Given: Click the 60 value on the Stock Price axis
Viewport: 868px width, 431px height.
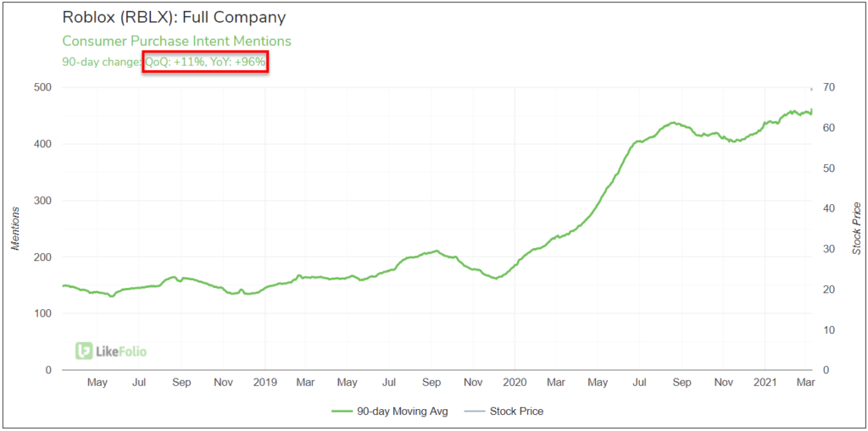Looking at the screenshot, I should pyautogui.click(x=829, y=128).
